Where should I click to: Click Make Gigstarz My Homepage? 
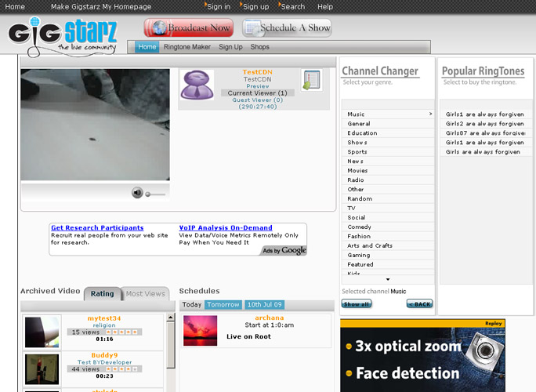101,6
